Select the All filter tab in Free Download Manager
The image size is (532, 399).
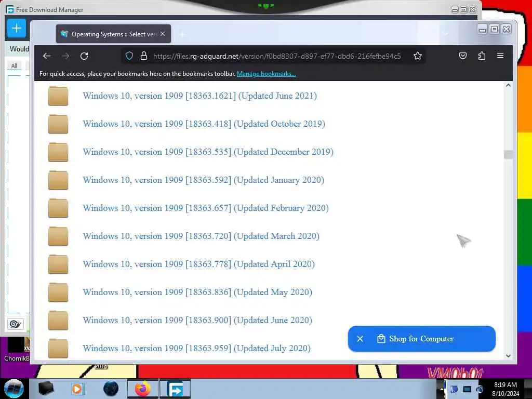click(x=14, y=66)
